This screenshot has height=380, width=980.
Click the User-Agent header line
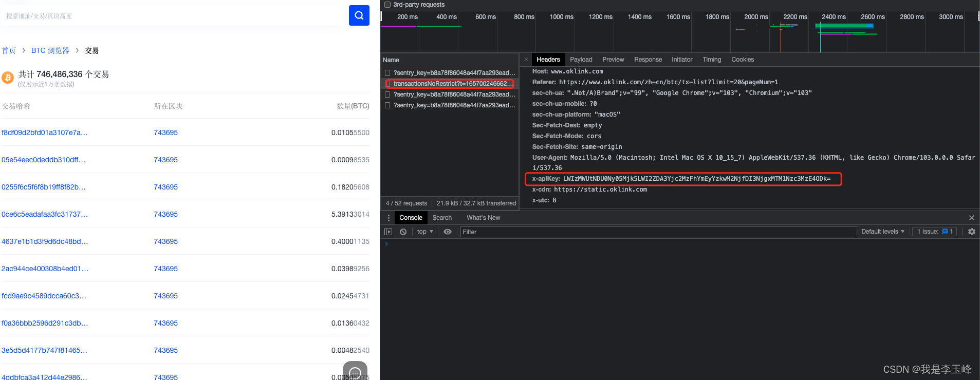(753, 163)
